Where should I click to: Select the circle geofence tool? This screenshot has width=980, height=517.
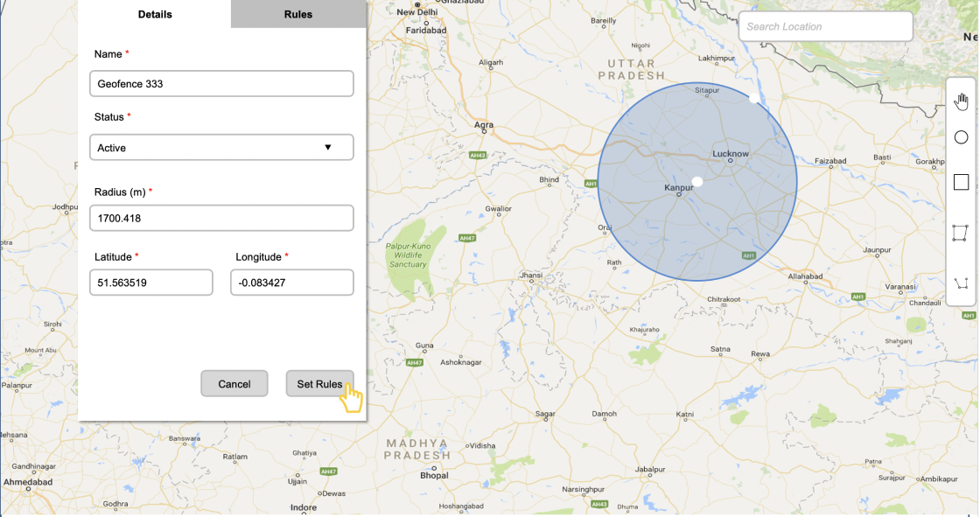click(960, 136)
